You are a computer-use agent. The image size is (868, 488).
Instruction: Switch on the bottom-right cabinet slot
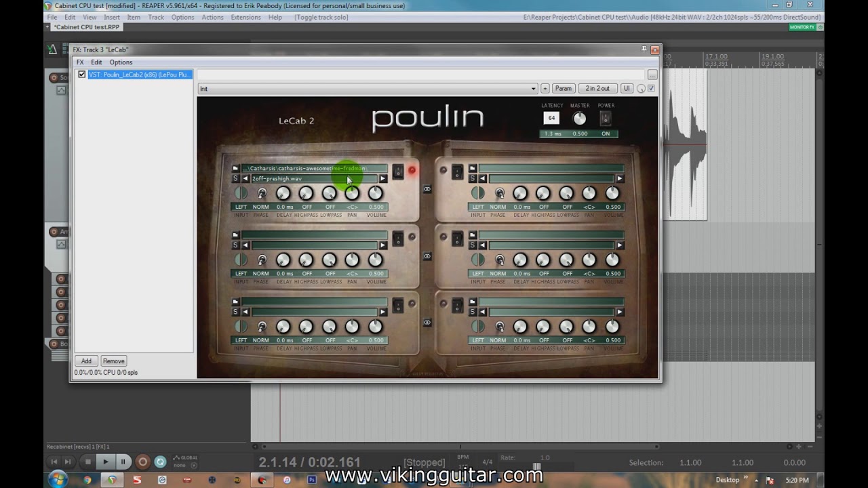coord(458,306)
